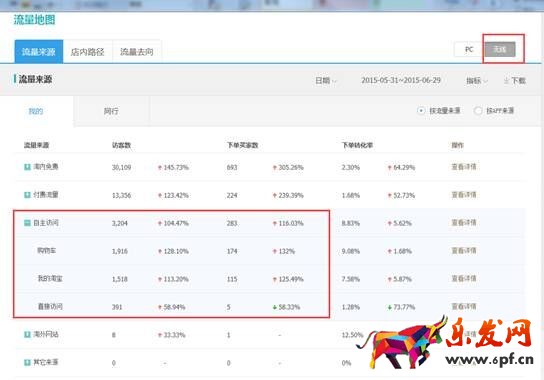The image size is (544, 380).
Task: Switch to the 无线 view toggle
Action: [x=500, y=49]
